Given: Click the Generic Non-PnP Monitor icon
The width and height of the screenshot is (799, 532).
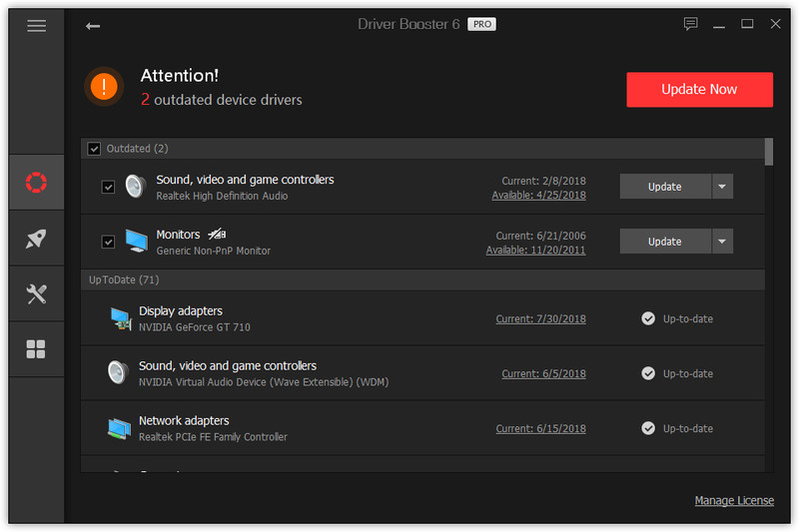Looking at the screenshot, I should tap(137, 241).
